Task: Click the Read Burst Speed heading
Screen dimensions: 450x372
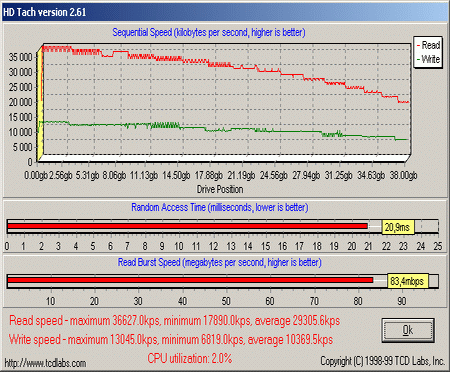Action: [219, 262]
